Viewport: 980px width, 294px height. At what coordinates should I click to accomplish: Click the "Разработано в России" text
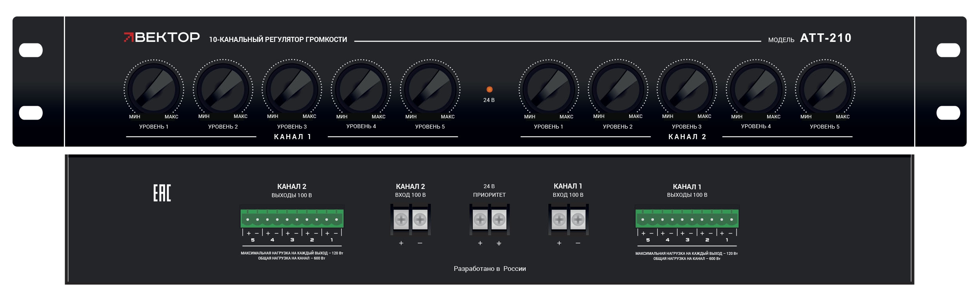[x=490, y=269]
